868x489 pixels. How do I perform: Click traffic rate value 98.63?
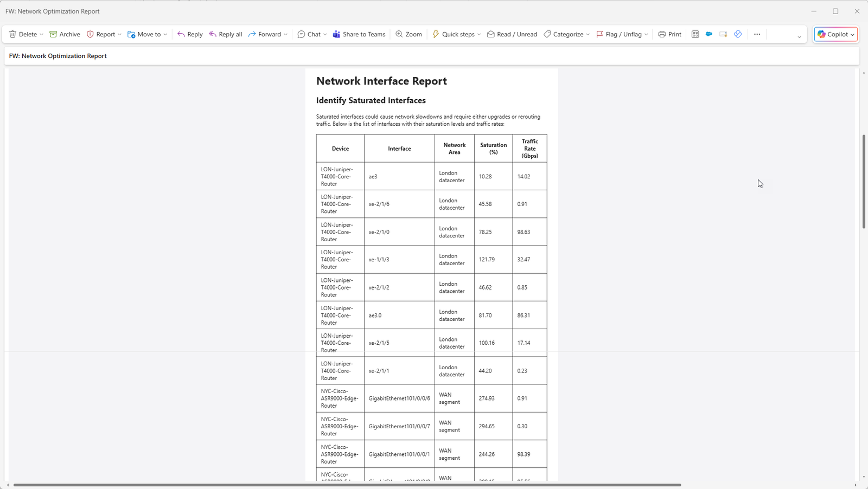pos(524,232)
